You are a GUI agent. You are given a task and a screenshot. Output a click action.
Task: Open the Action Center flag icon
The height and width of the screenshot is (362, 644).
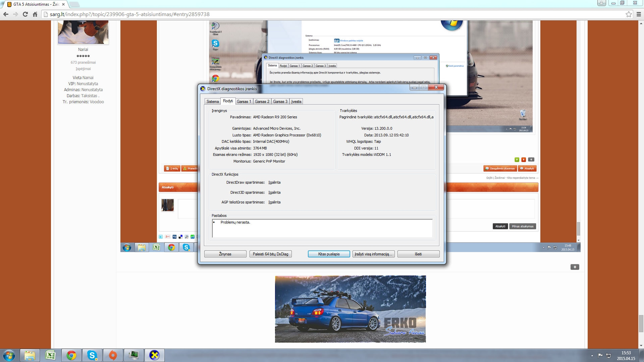tap(600, 355)
